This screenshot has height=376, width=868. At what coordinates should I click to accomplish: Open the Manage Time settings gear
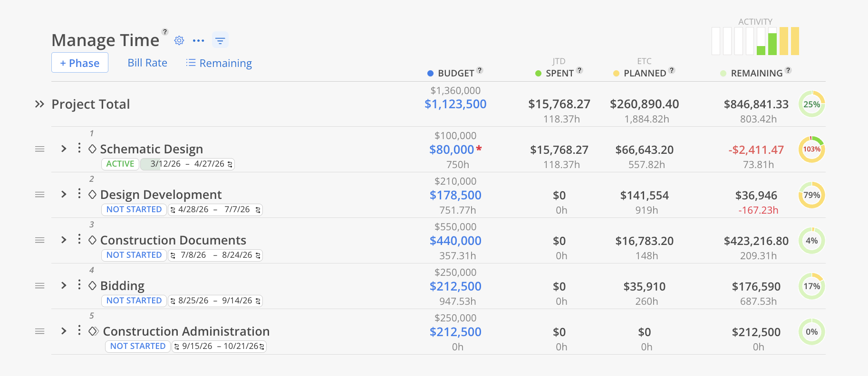[179, 41]
